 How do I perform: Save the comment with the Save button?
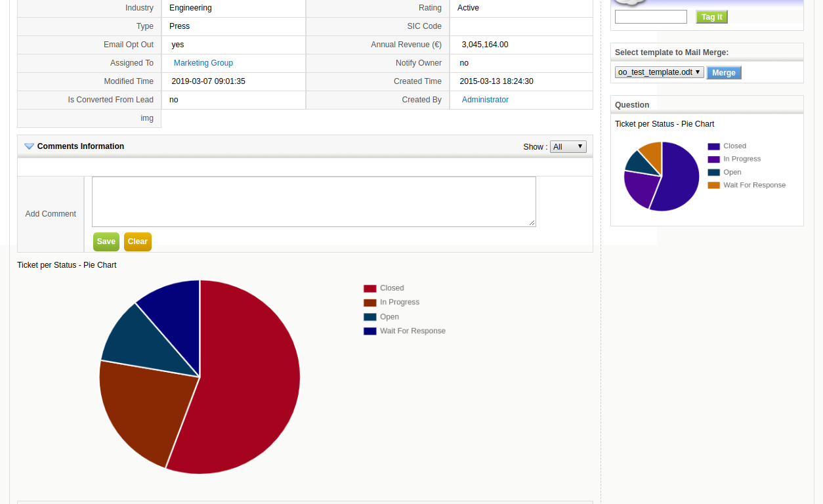click(106, 241)
